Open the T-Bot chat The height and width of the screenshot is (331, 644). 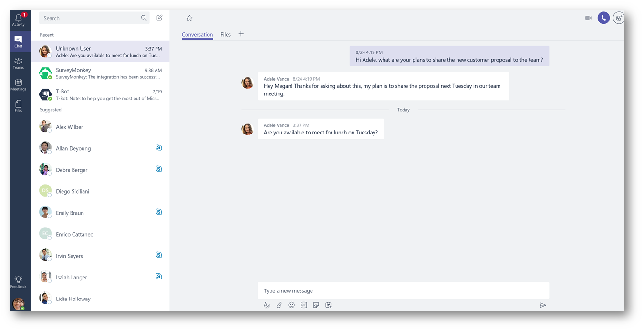tap(101, 94)
